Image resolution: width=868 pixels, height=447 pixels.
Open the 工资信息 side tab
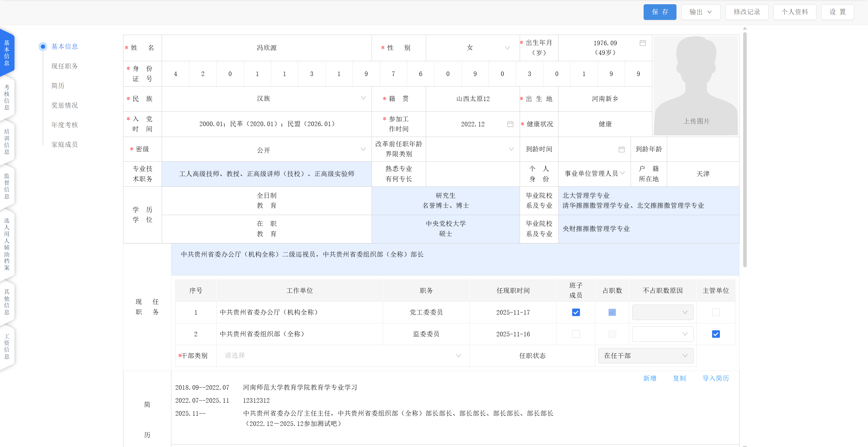click(7, 346)
